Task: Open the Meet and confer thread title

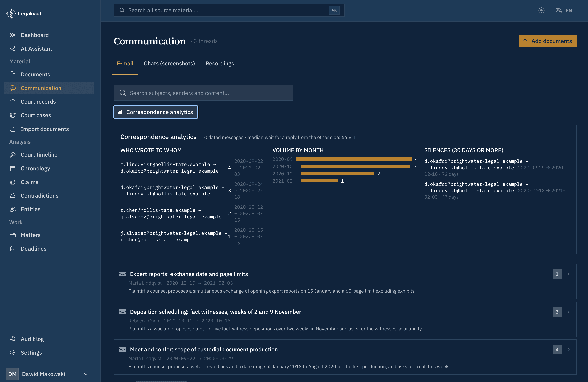Action: (x=204, y=350)
